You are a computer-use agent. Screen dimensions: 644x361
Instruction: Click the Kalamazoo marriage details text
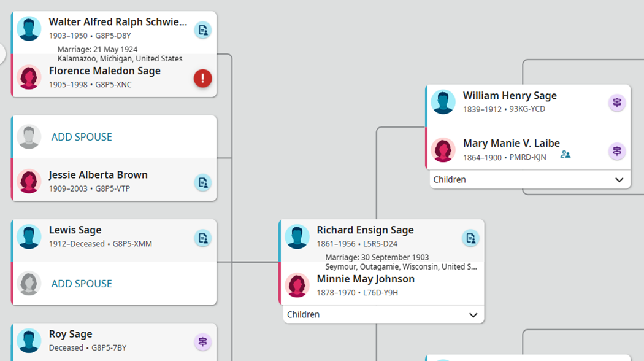(120, 54)
